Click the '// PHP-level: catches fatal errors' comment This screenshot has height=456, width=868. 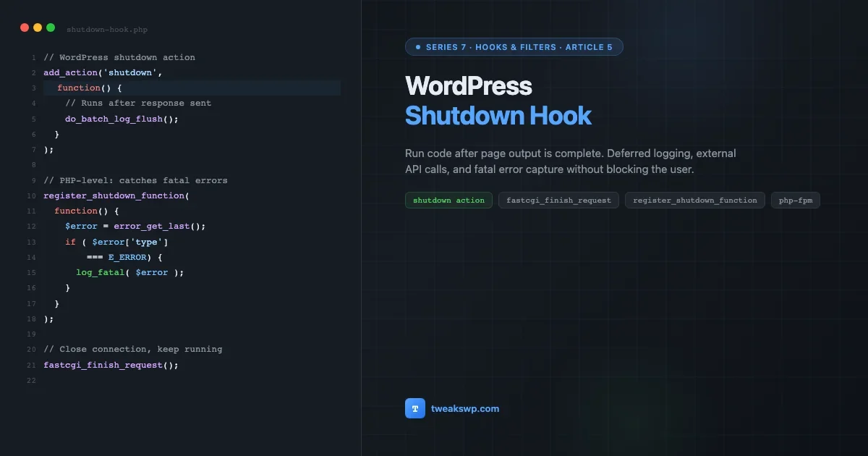(135, 180)
